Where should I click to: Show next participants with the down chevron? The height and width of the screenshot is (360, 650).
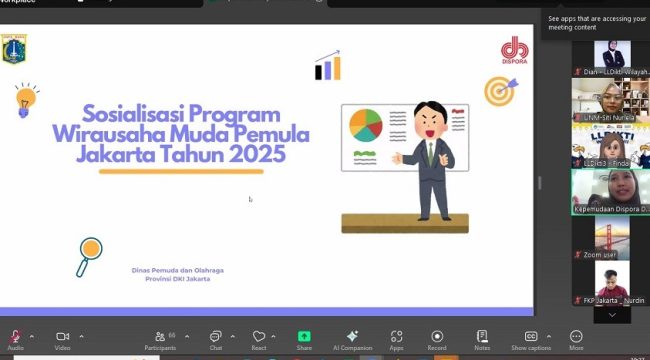click(612, 315)
